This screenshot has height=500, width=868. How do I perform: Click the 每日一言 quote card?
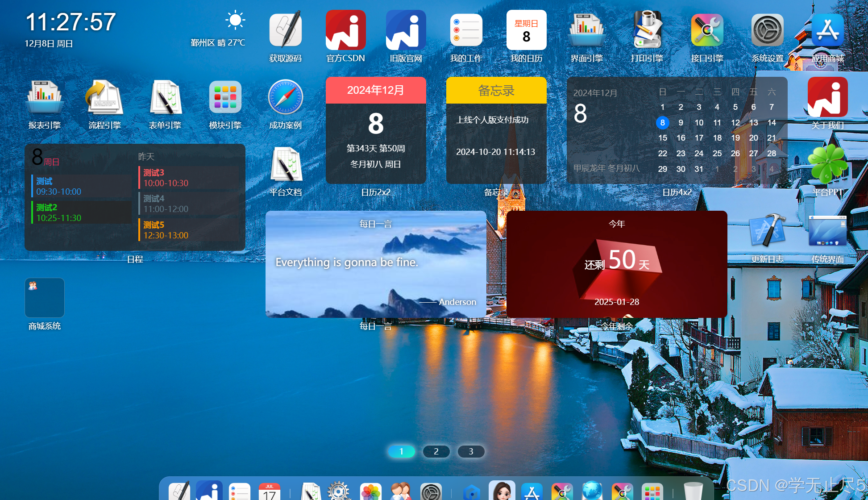point(376,264)
